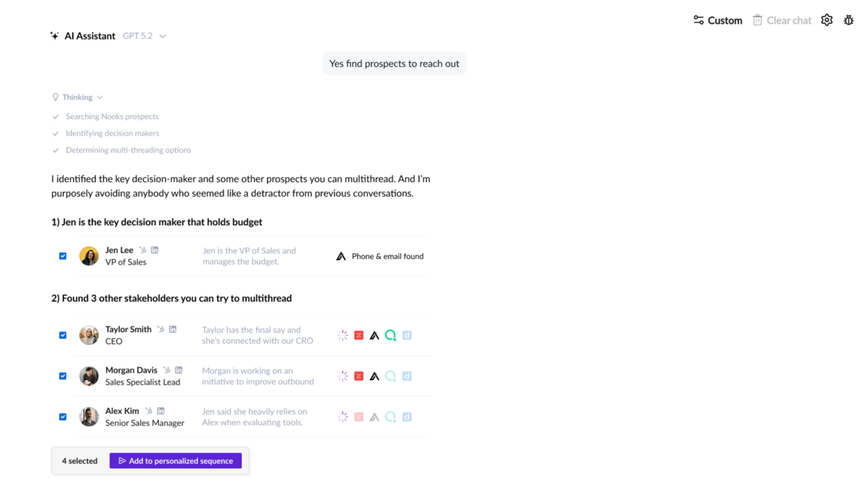Click Add to personalized sequence button
This screenshot has height=488, width=868.
point(175,461)
